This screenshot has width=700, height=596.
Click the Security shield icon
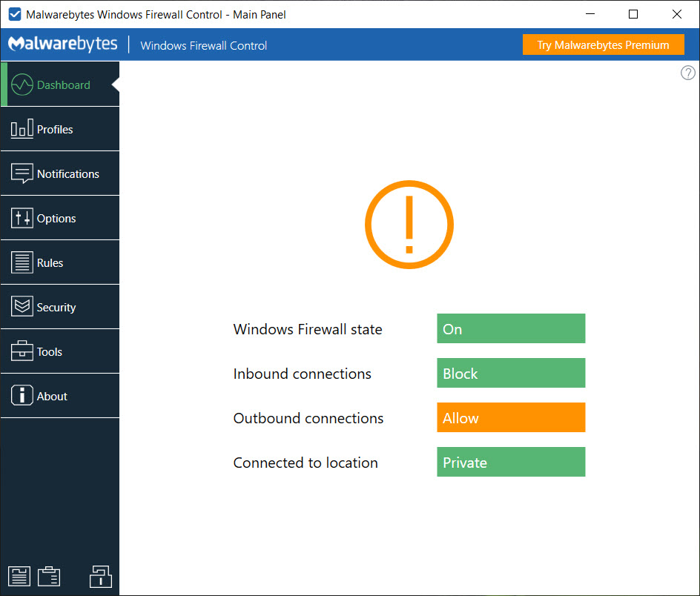tap(22, 307)
